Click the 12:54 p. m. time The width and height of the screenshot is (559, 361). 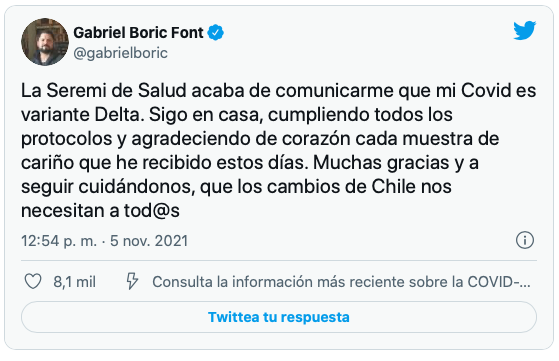click(x=59, y=241)
